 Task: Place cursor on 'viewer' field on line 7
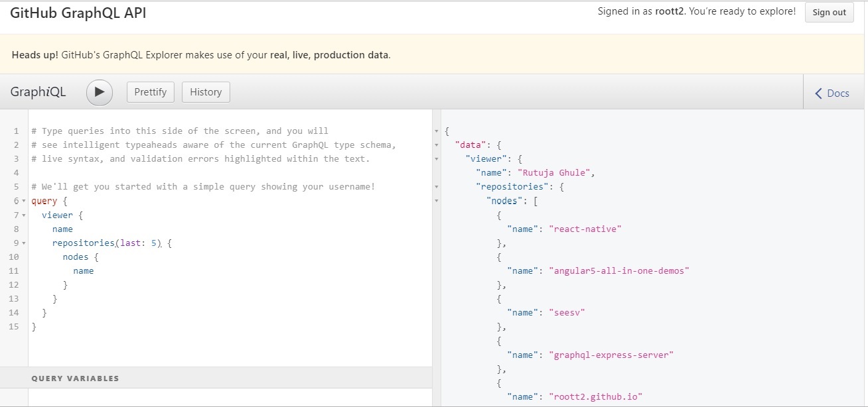point(57,215)
